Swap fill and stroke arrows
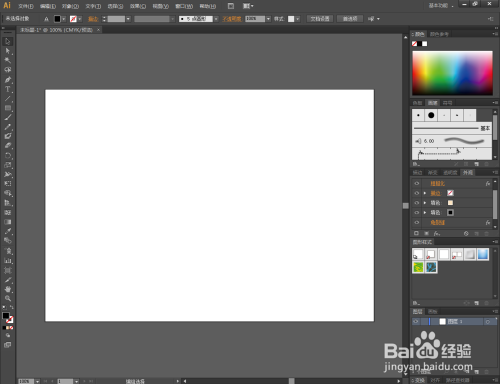Screen dimensions: 500x384 (x=12, y=307)
